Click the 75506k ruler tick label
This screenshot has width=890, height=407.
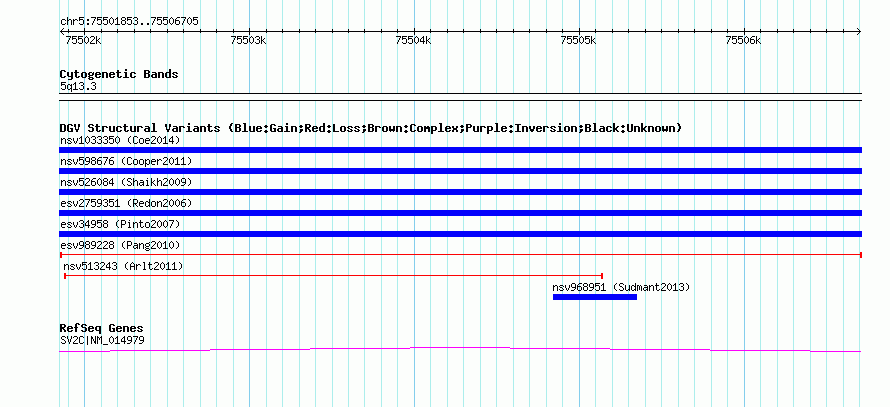point(743,40)
